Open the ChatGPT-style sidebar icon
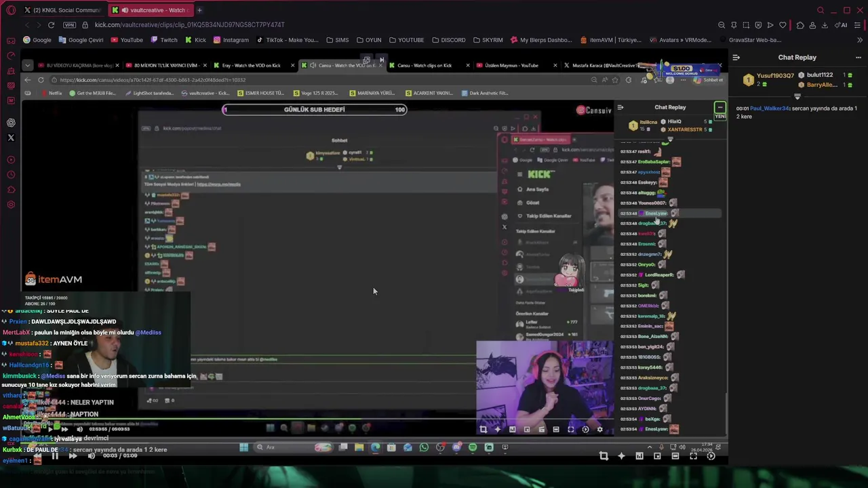This screenshot has height=488, width=868. coord(11,123)
